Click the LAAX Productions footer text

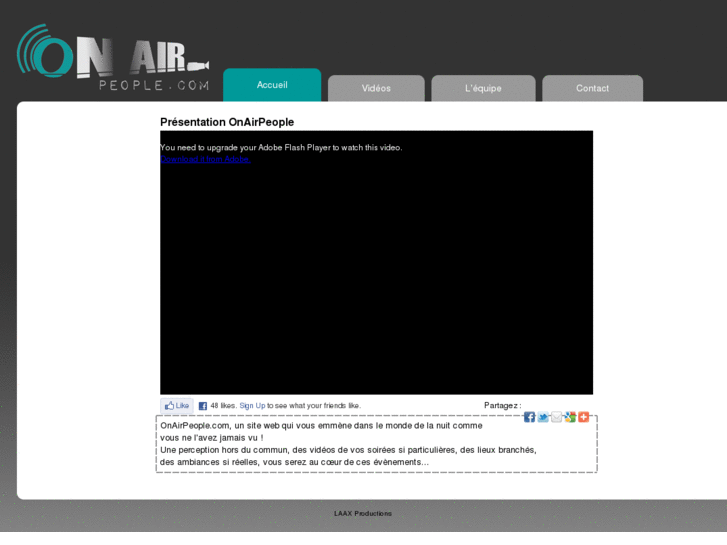[x=363, y=513]
